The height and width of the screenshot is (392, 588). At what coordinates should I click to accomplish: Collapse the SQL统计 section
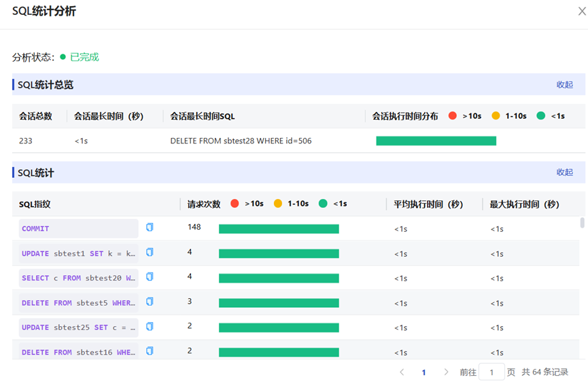coord(564,173)
